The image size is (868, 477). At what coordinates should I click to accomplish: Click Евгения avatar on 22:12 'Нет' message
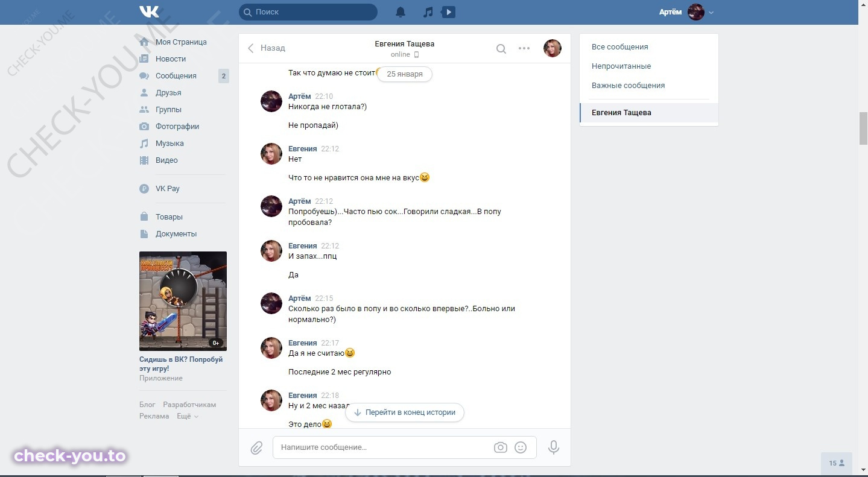click(x=271, y=154)
